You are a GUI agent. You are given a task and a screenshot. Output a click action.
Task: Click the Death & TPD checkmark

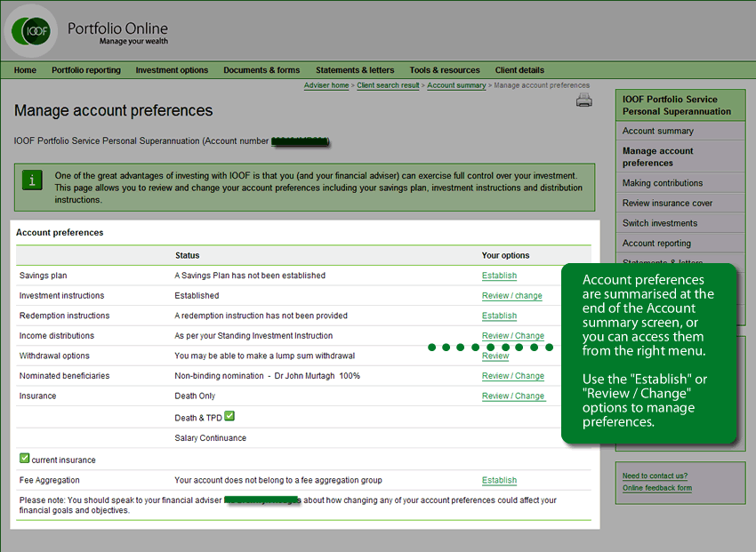coord(229,416)
